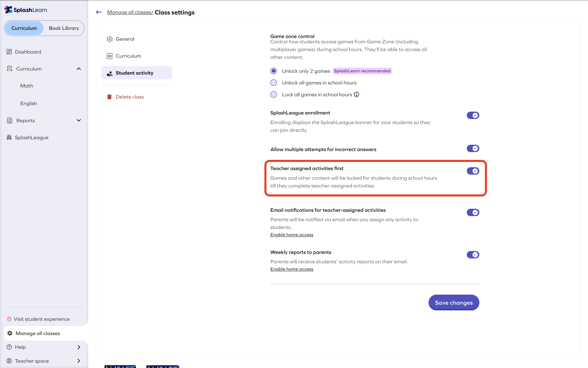Select Lock all games in school hours

274,94
